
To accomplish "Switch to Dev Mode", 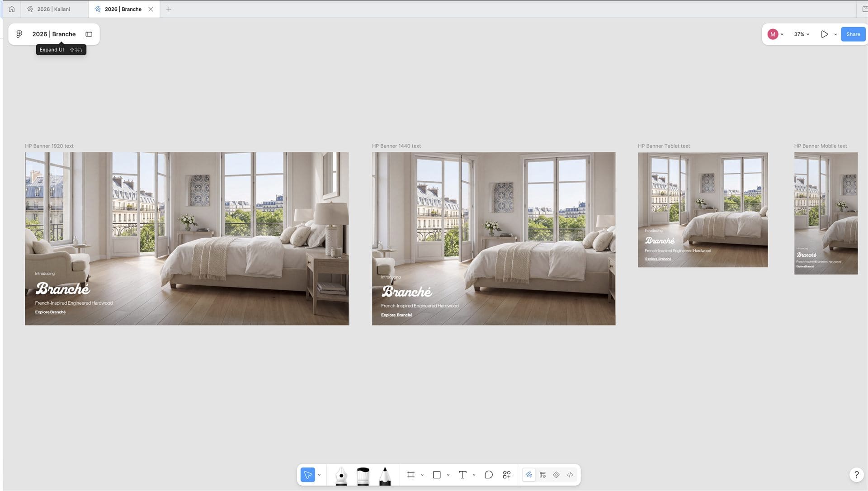I will 570,475.
